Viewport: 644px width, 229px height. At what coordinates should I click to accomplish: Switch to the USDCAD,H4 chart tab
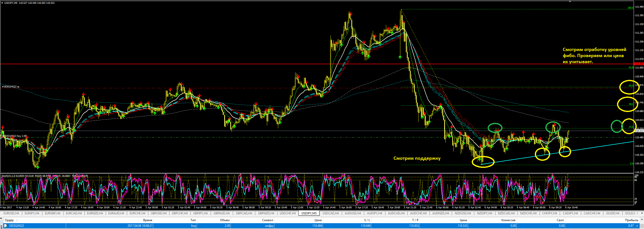[x=331, y=213]
